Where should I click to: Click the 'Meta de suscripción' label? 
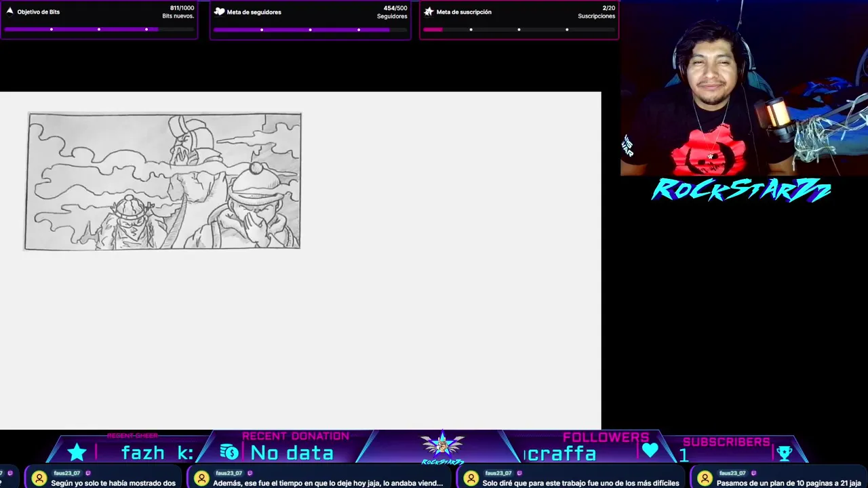pyautogui.click(x=464, y=12)
